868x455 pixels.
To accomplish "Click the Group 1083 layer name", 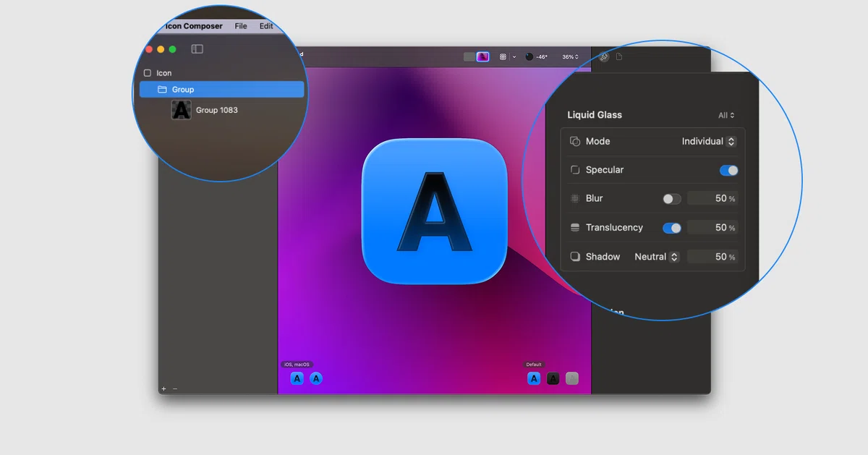I will 217,110.
